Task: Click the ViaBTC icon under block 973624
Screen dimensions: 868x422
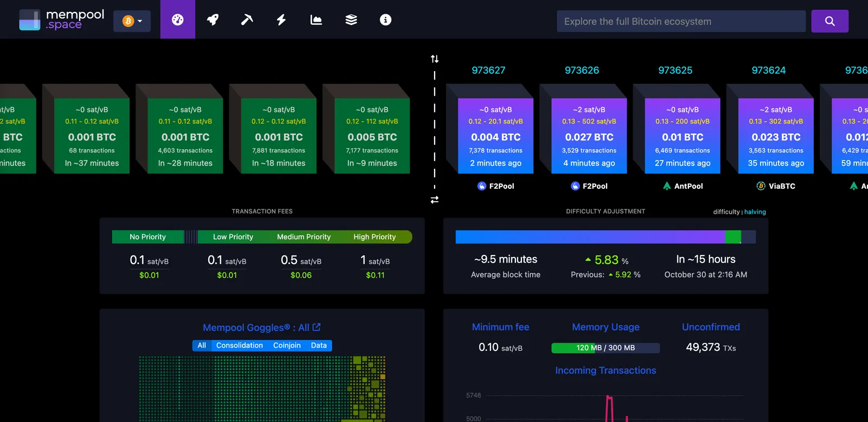Action: pos(761,186)
